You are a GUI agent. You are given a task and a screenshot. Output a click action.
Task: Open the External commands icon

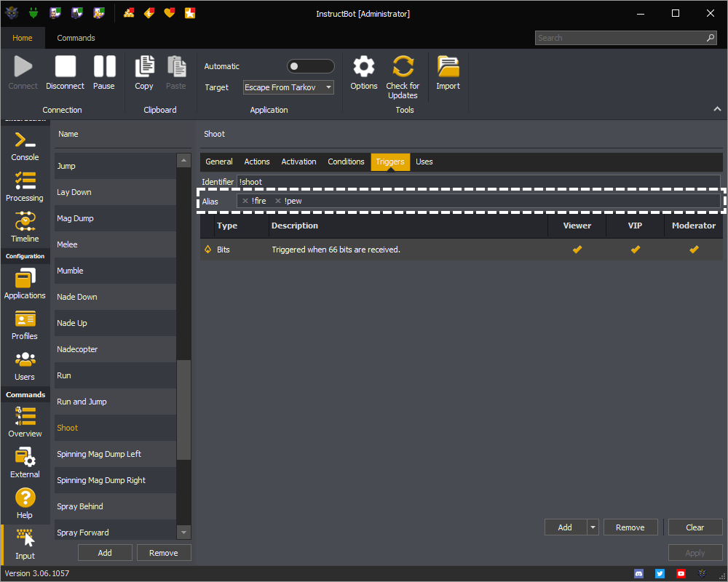[x=25, y=457]
